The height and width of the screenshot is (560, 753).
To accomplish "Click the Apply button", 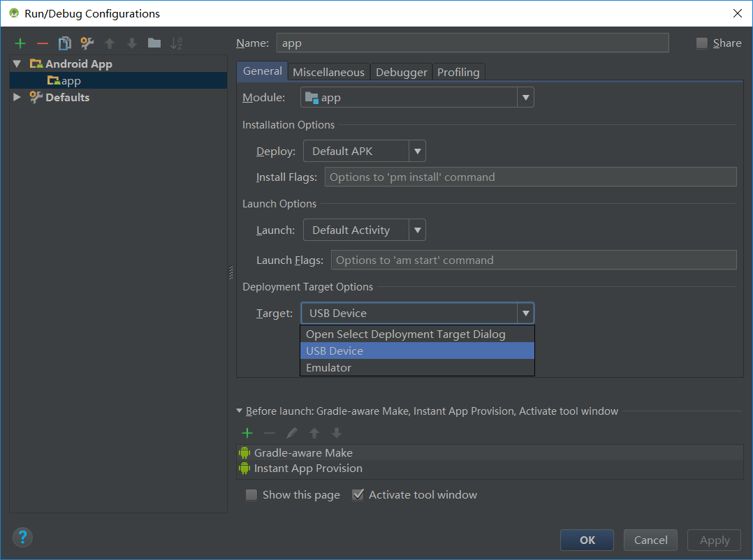I will [714, 540].
